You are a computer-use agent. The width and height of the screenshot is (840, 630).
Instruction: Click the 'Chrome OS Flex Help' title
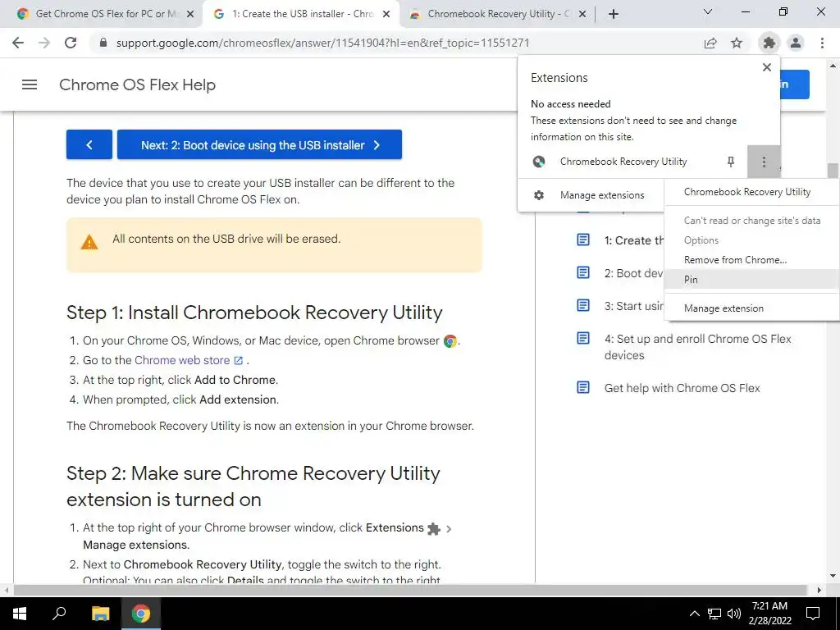[x=137, y=84]
